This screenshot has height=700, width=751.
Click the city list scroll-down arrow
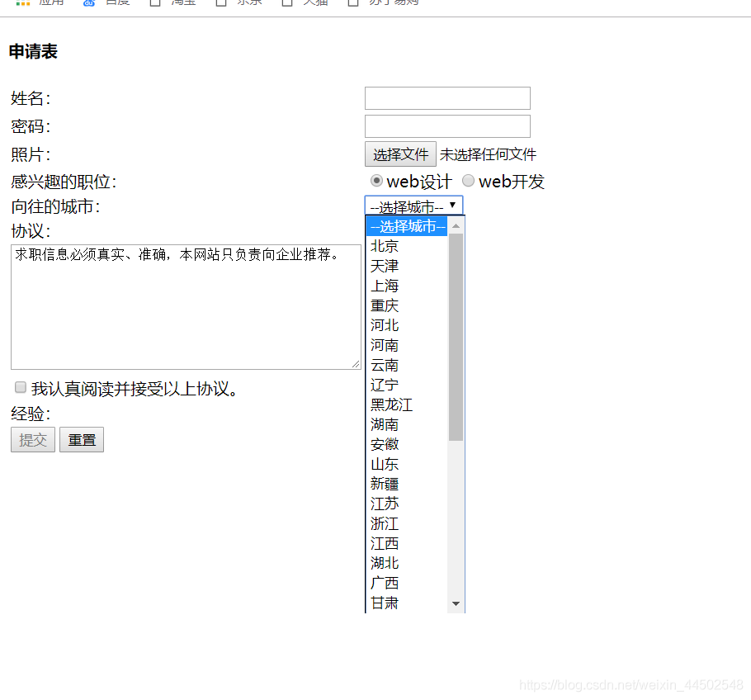(456, 603)
